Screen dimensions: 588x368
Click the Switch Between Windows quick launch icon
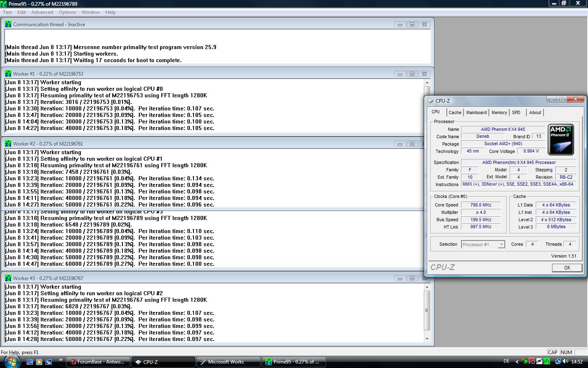tap(49, 362)
